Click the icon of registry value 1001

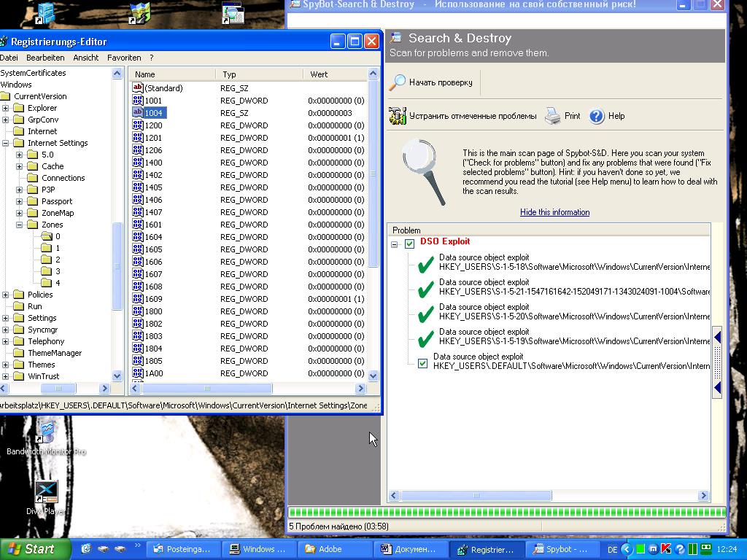pyautogui.click(x=138, y=100)
